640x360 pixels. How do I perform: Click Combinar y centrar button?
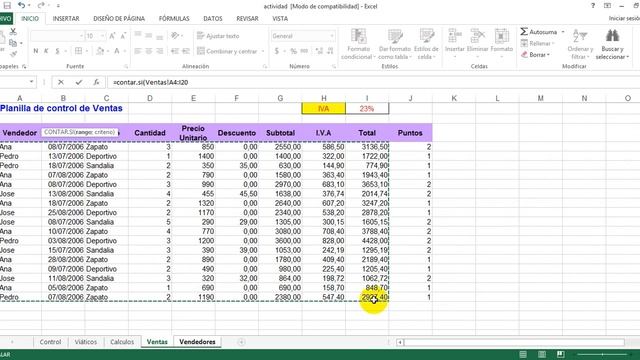pyautogui.click(x=227, y=51)
